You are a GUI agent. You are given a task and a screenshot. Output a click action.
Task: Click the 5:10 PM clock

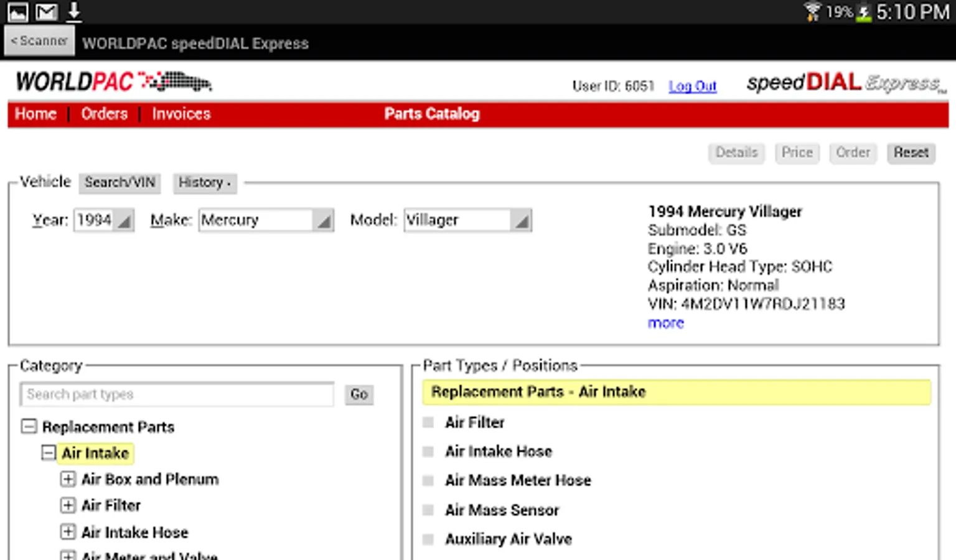pos(913,12)
